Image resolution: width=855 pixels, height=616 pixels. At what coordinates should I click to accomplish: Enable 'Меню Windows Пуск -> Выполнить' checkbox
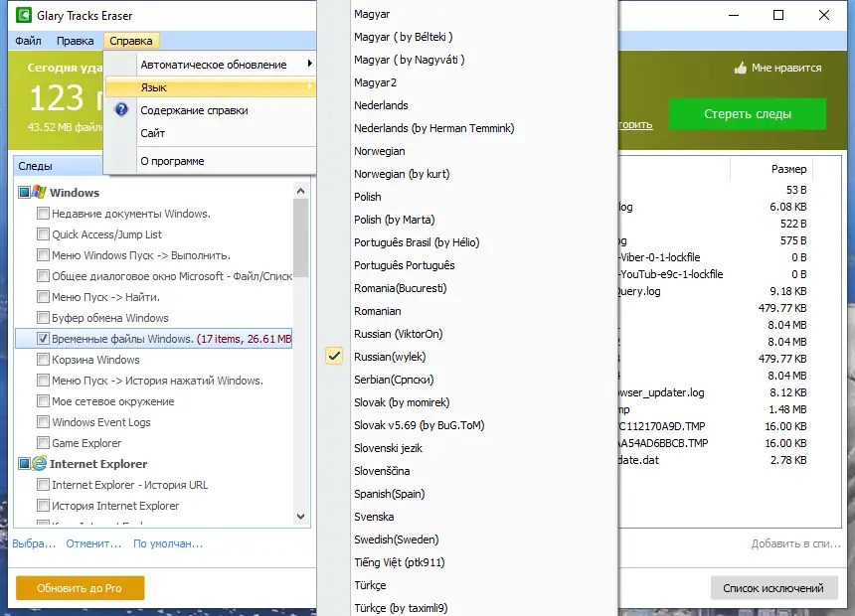click(43, 254)
